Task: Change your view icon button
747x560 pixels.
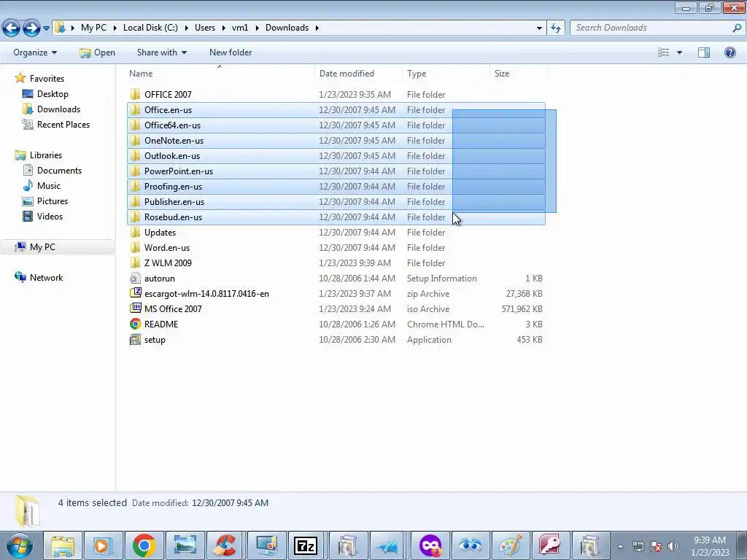Action: (x=664, y=52)
